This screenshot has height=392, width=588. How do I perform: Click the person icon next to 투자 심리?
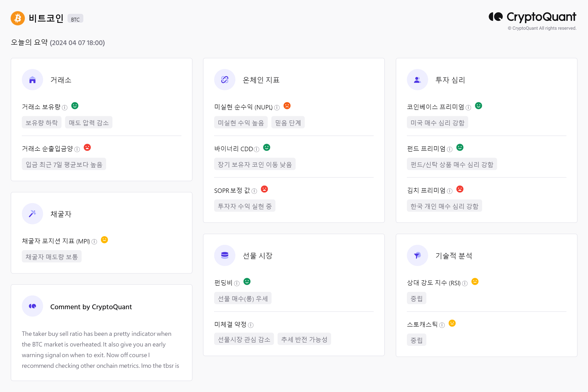(417, 80)
